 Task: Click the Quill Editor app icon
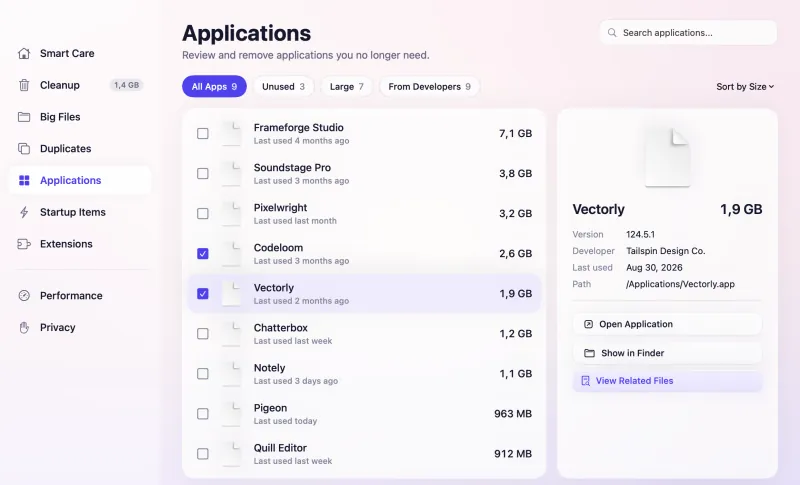click(231, 454)
